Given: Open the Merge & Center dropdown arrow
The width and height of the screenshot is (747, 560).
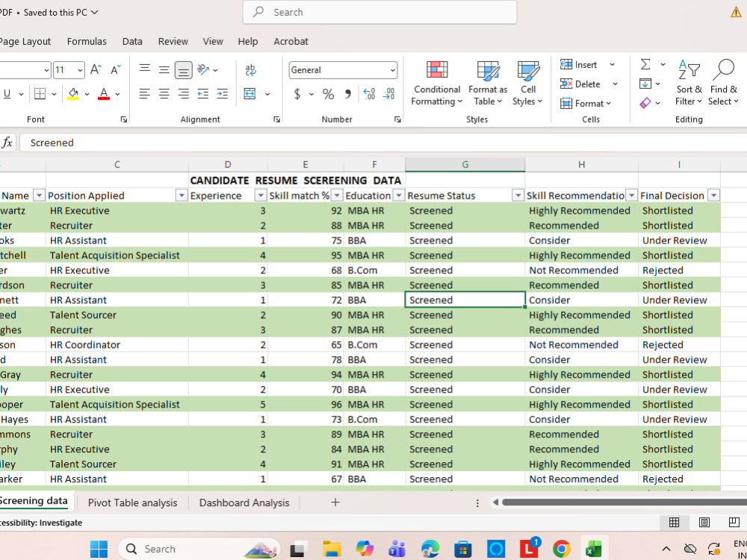Looking at the screenshot, I should click(x=267, y=94).
